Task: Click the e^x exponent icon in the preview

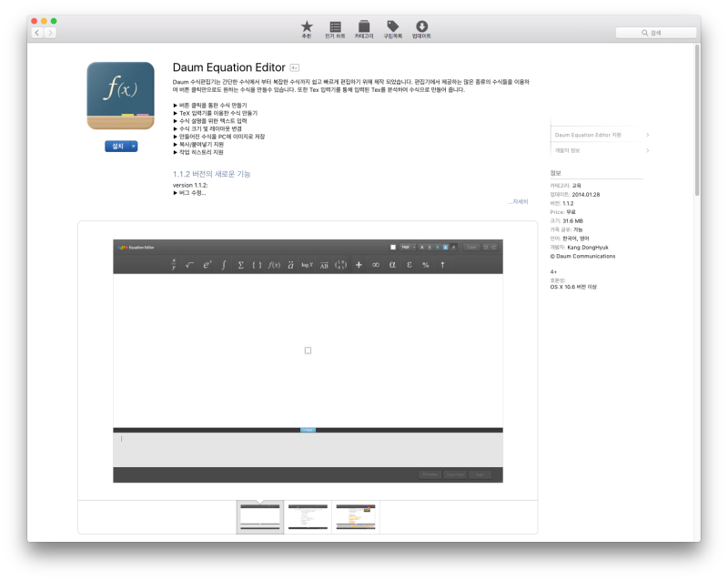Action: pos(207,265)
